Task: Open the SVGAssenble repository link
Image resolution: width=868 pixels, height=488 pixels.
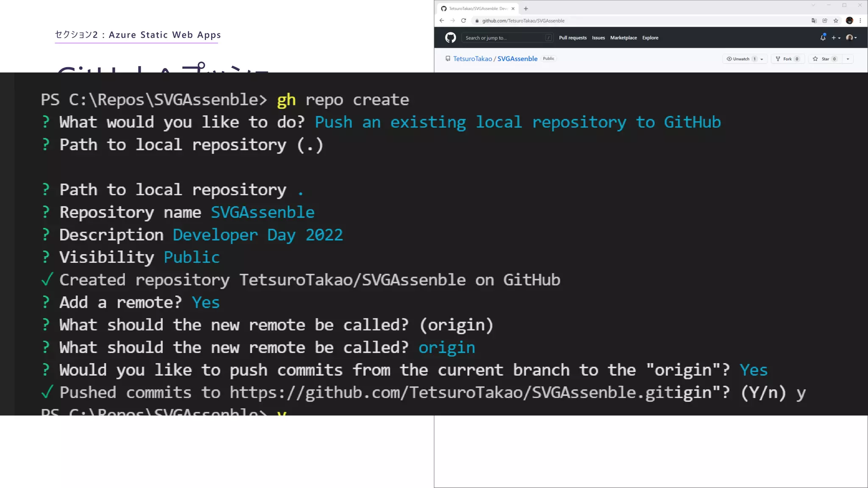Action: [517, 59]
